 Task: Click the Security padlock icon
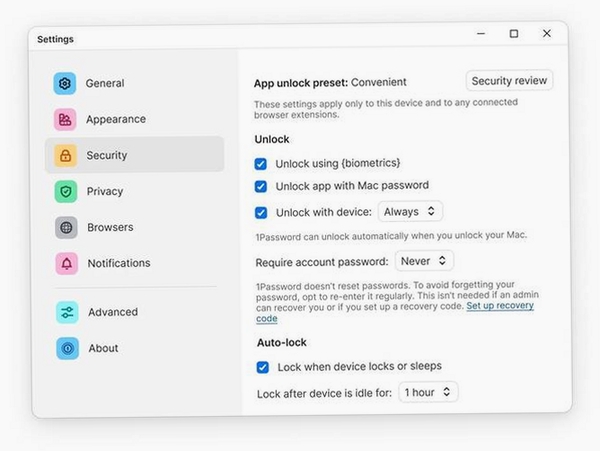pyautogui.click(x=65, y=155)
